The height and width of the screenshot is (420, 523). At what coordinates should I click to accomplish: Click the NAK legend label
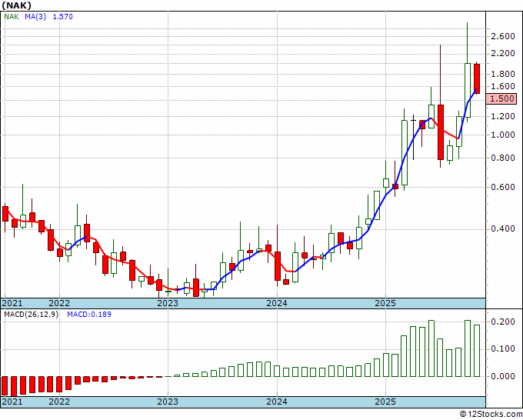coord(12,17)
